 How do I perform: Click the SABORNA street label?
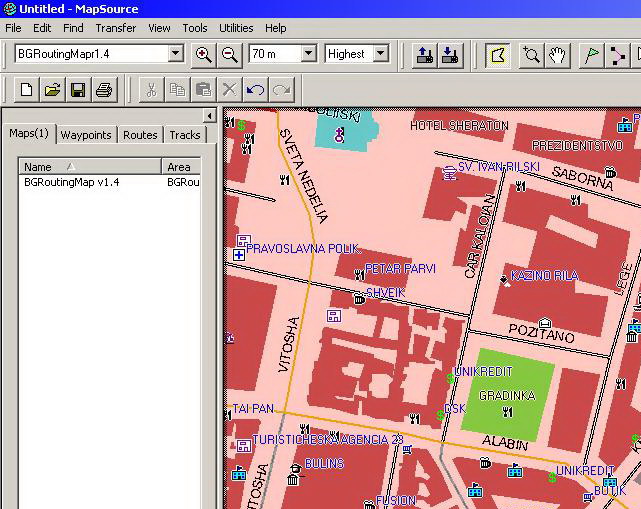tap(583, 178)
